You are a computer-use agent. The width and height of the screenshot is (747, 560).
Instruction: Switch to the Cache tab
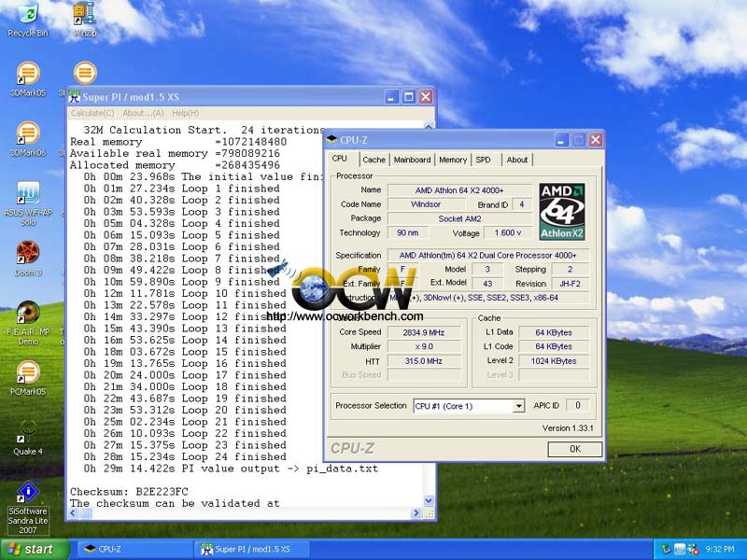374,160
